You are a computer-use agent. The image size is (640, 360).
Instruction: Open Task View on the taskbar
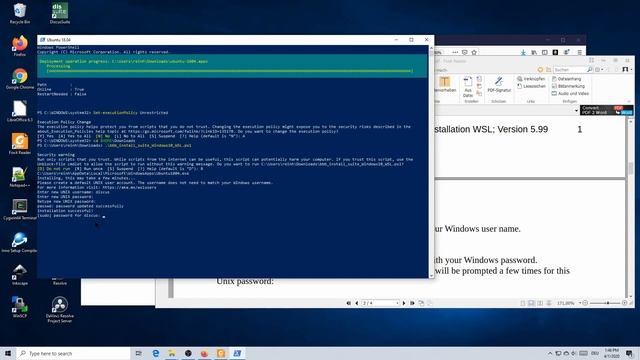pos(138,353)
